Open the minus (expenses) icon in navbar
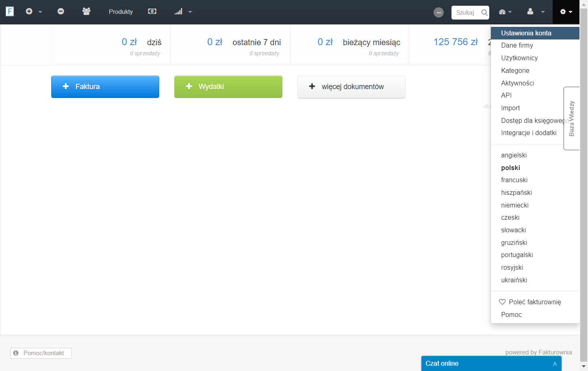The image size is (588, 371). [61, 11]
